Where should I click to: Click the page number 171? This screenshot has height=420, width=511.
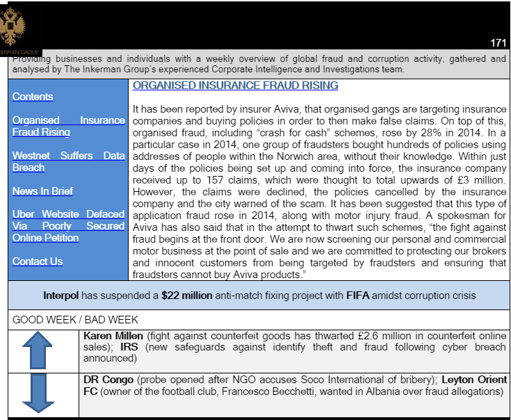(498, 43)
